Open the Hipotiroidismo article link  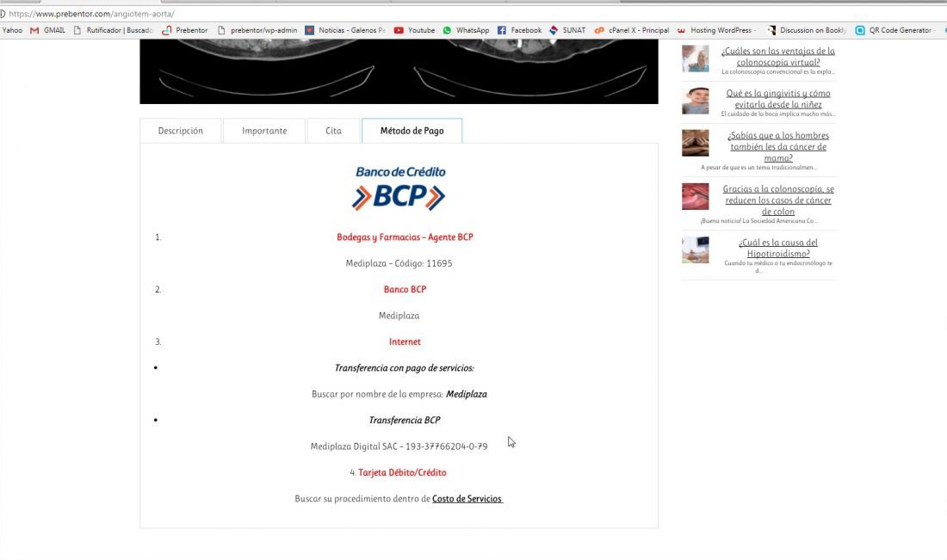pos(778,248)
